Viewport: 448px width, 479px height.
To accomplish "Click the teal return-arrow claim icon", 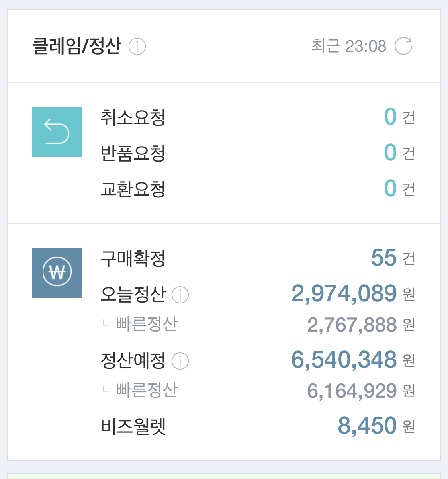I will point(57,132).
